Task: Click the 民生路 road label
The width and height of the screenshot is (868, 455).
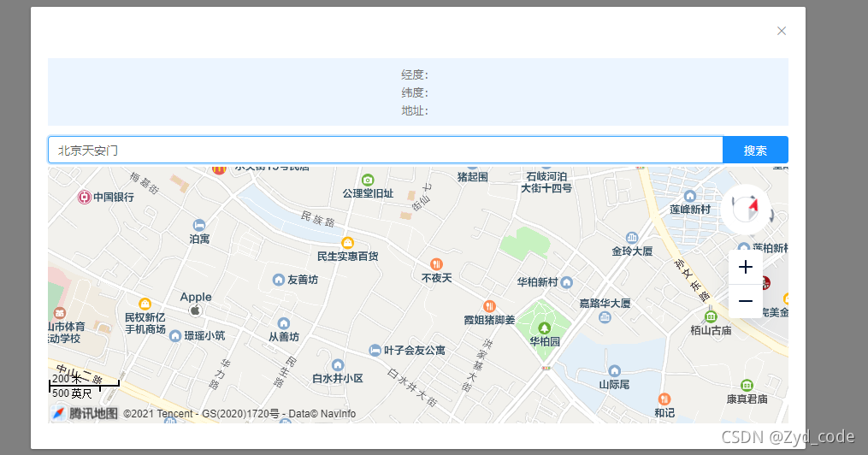Action: 285,371
